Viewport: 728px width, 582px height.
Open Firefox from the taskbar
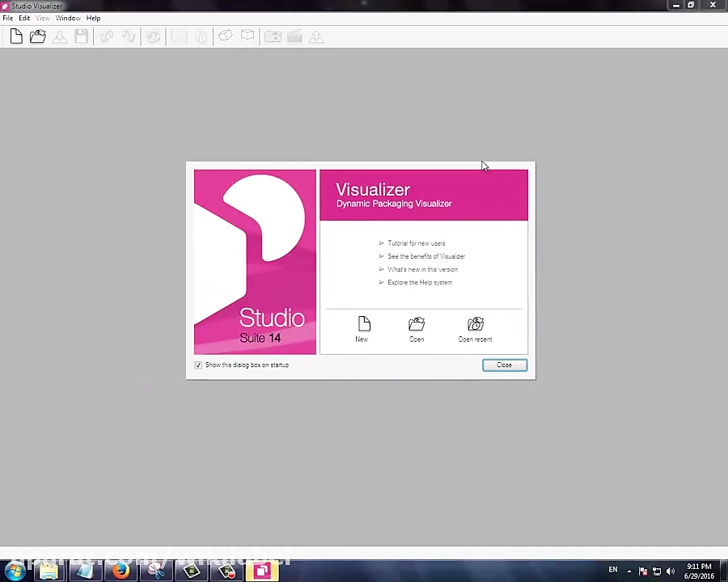click(x=121, y=571)
